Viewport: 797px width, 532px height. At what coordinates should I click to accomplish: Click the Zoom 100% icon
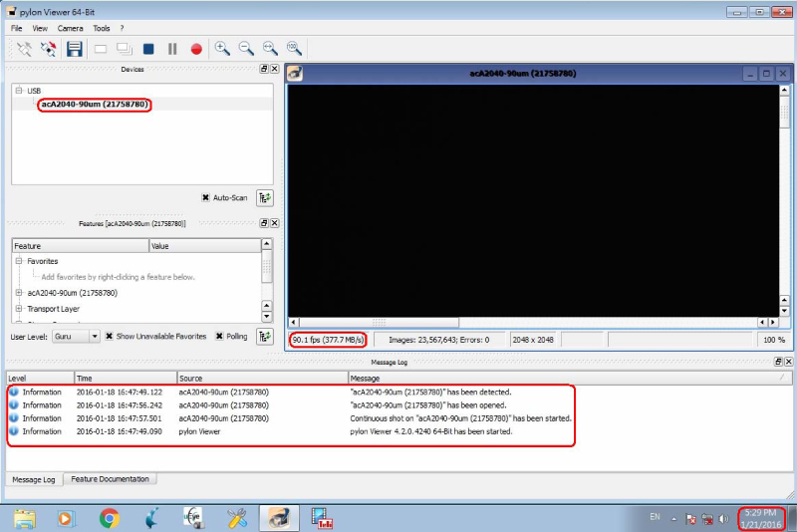pyautogui.click(x=294, y=48)
